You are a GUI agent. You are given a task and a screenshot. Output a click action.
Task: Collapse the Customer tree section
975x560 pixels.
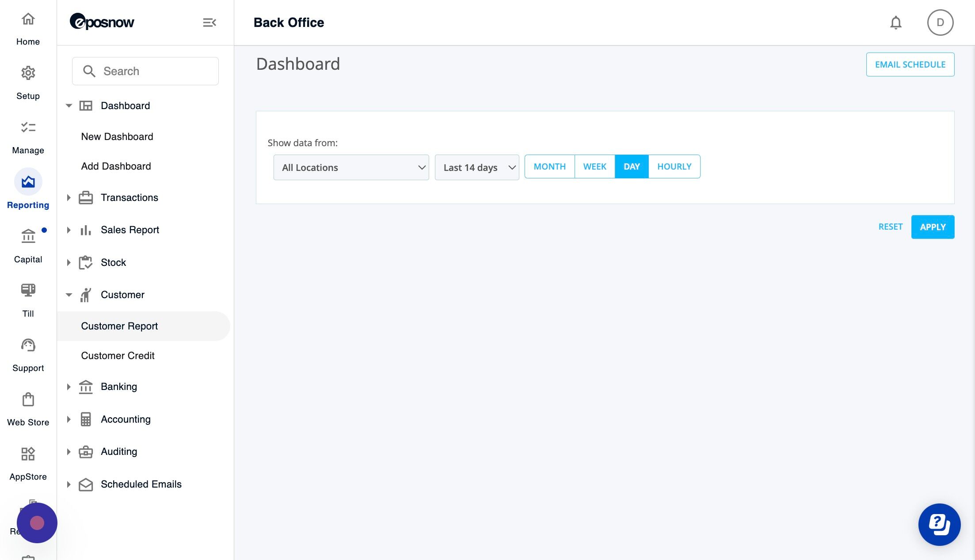(69, 295)
